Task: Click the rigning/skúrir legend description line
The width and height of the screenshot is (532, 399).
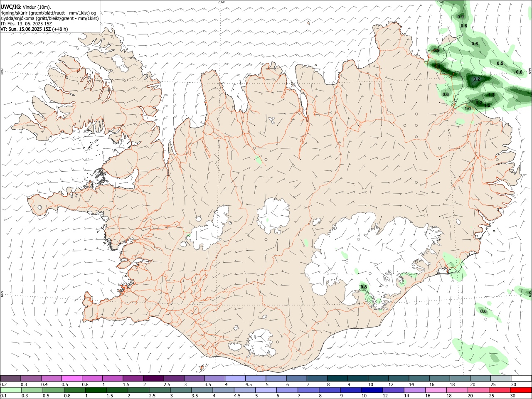Action: (48, 12)
